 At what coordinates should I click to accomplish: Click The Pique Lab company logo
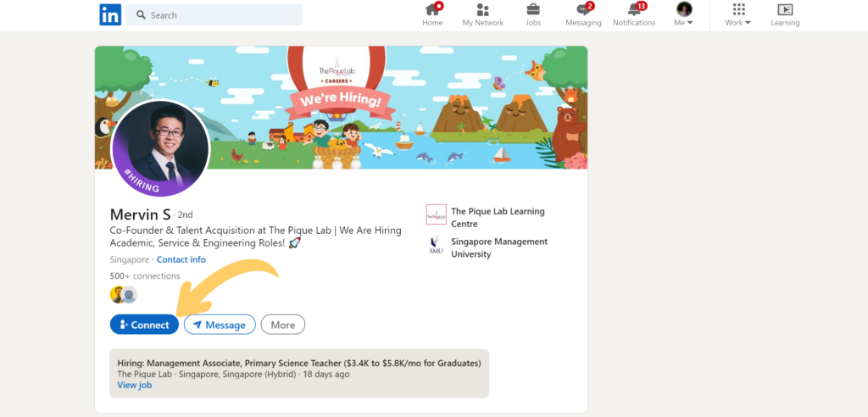pos(436,214)
